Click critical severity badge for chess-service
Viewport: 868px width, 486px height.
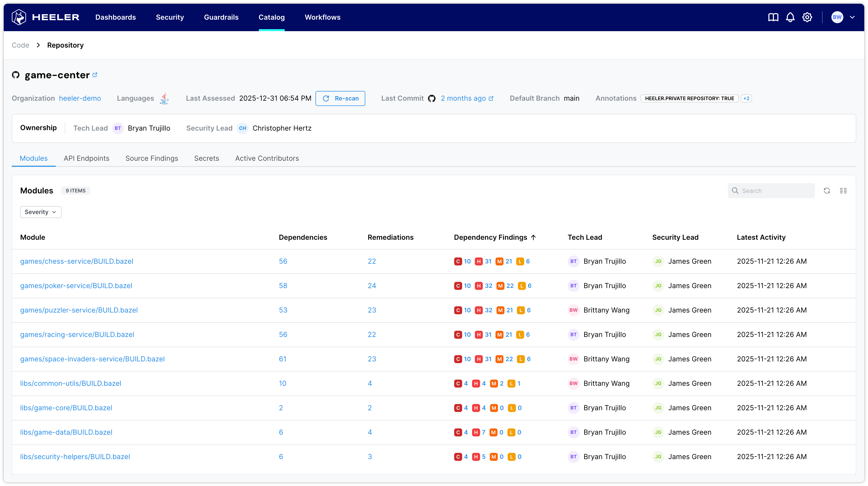click(x=458, y=261)
